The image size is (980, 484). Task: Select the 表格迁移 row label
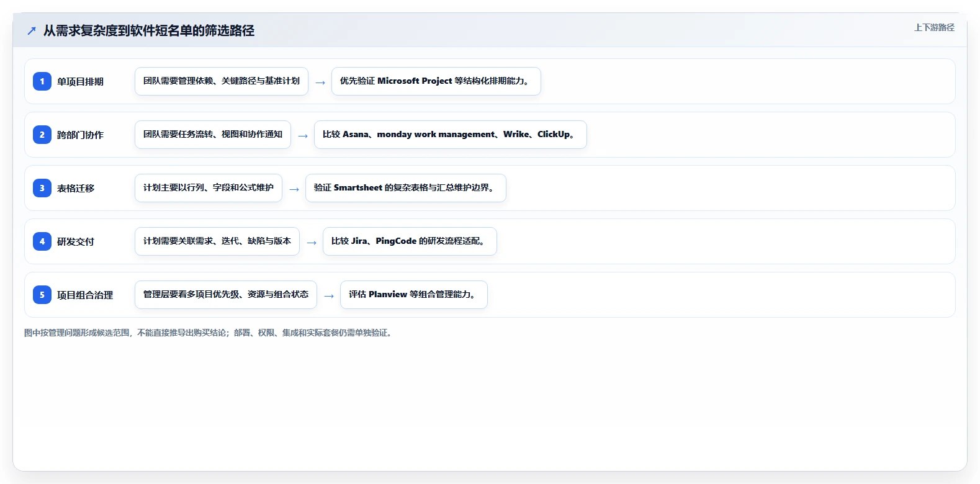pyautogui.click(x=76, y=188)
